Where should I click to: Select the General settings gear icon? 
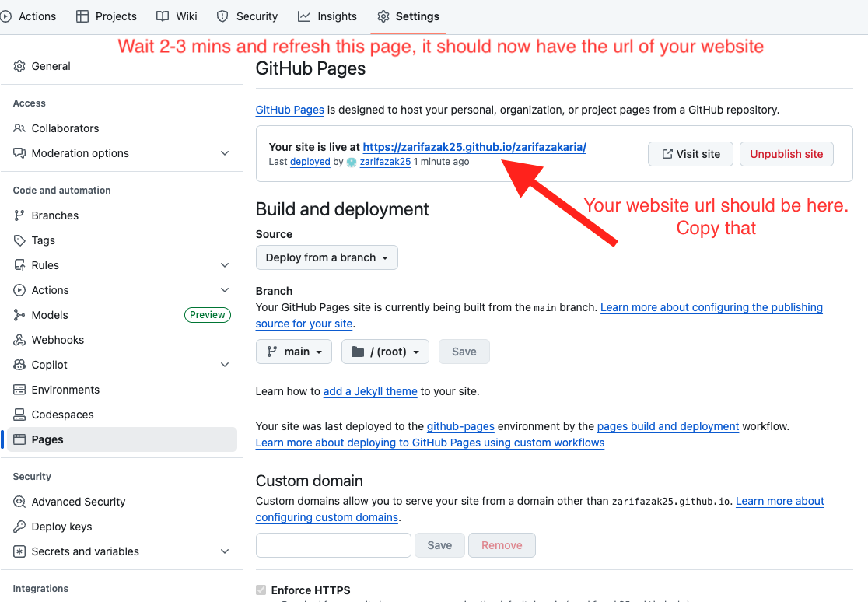click(19, 66)
